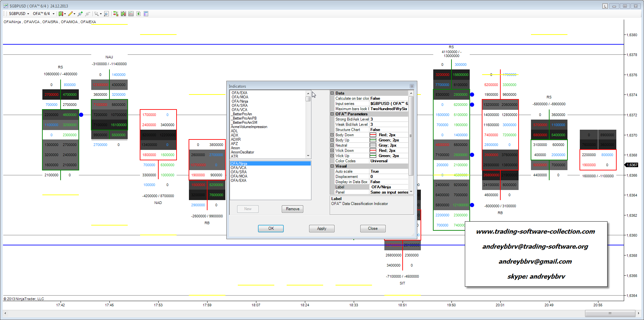
Task: Open the Data Series candlestick icon
Action: click(123, 14)
